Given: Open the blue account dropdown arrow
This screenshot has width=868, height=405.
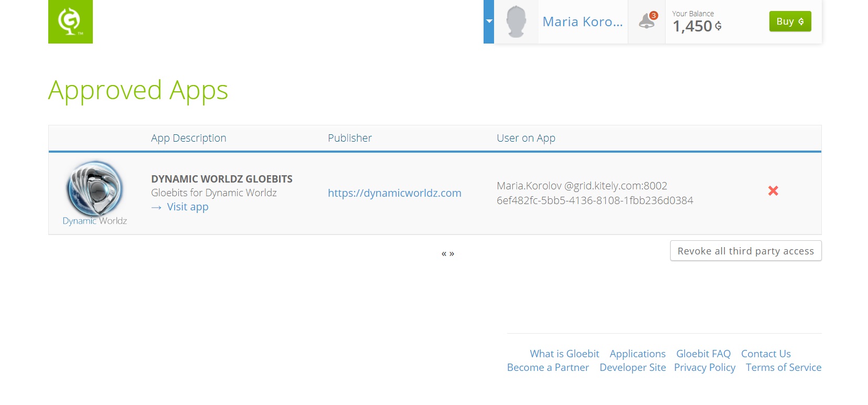Looking at the screenshot, I should pyautogui.click(x=489, y=22).
